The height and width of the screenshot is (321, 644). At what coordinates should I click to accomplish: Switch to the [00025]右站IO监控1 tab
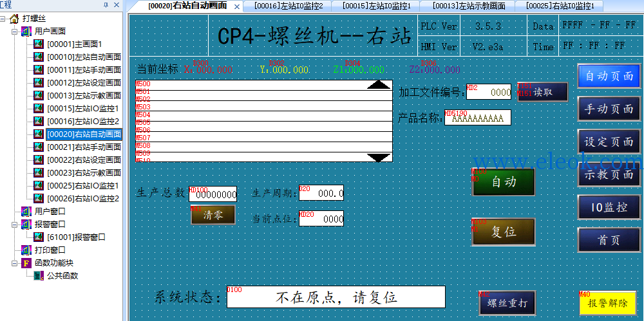click(559, 6)
